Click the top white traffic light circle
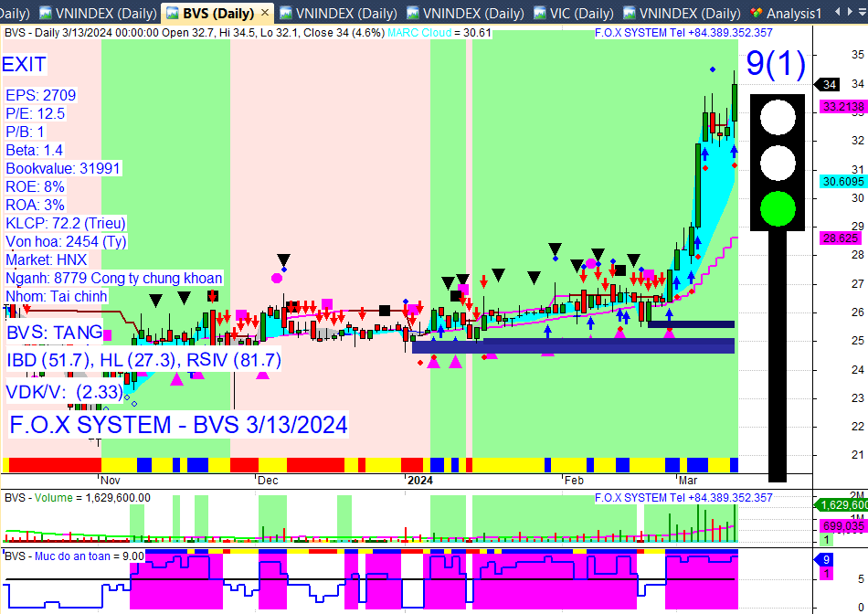Image resolution: width=868 pixels, height=614 pixels. (x=778, y=117)
